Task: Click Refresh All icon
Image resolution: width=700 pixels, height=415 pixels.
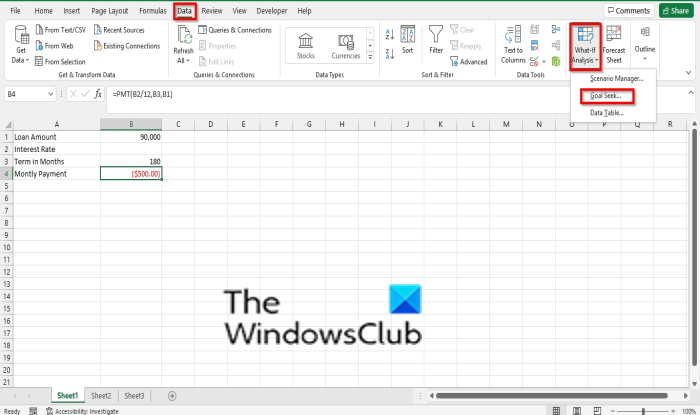Action: click(184, 35)
